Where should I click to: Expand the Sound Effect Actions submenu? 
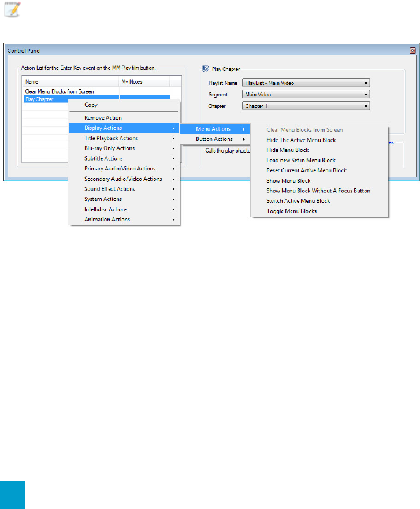click(x=124, y=189)
